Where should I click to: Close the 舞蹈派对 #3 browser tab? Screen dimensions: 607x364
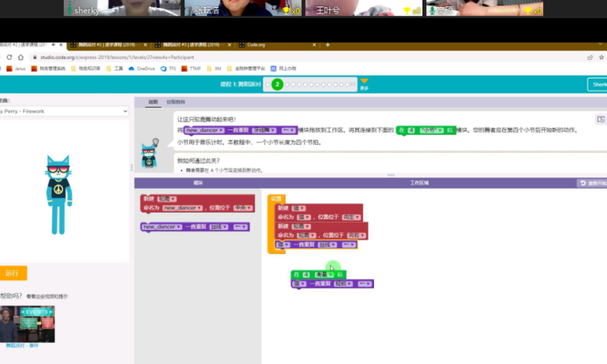[x=229, y=44]
